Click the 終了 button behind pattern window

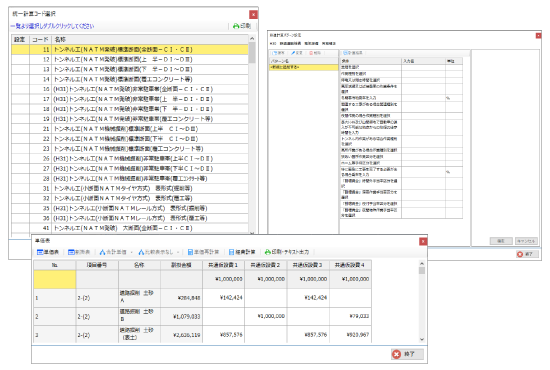(527, 254)
